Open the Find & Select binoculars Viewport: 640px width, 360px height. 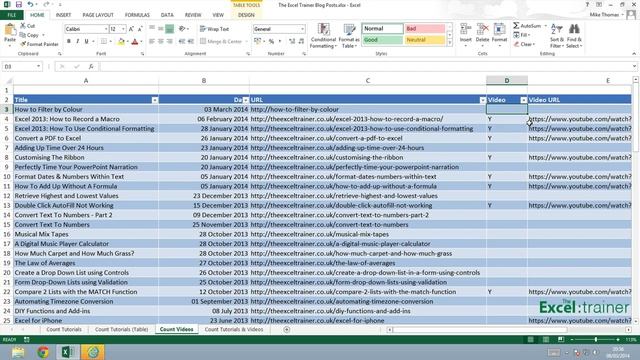pos(574,36)
